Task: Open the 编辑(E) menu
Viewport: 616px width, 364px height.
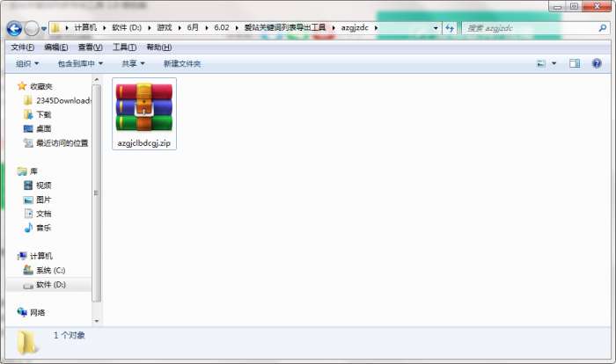Action: click(x=56, y=47)
